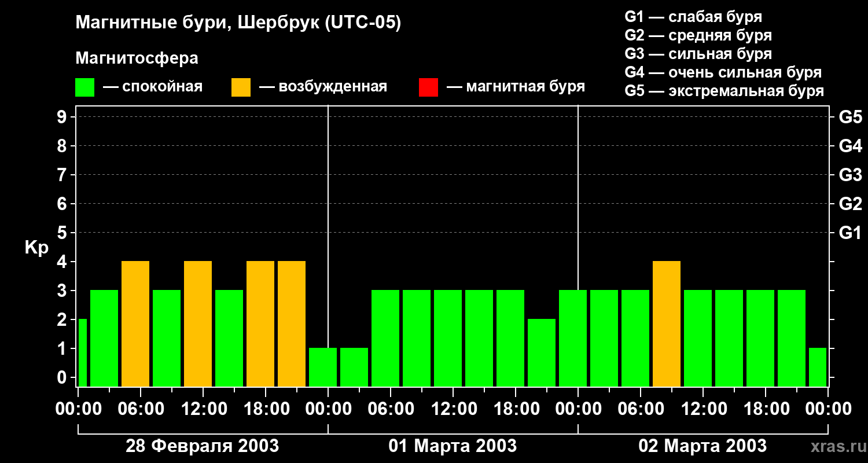
Task: Click the green 'спокойная' legend swatch
Action: point(84,87)
